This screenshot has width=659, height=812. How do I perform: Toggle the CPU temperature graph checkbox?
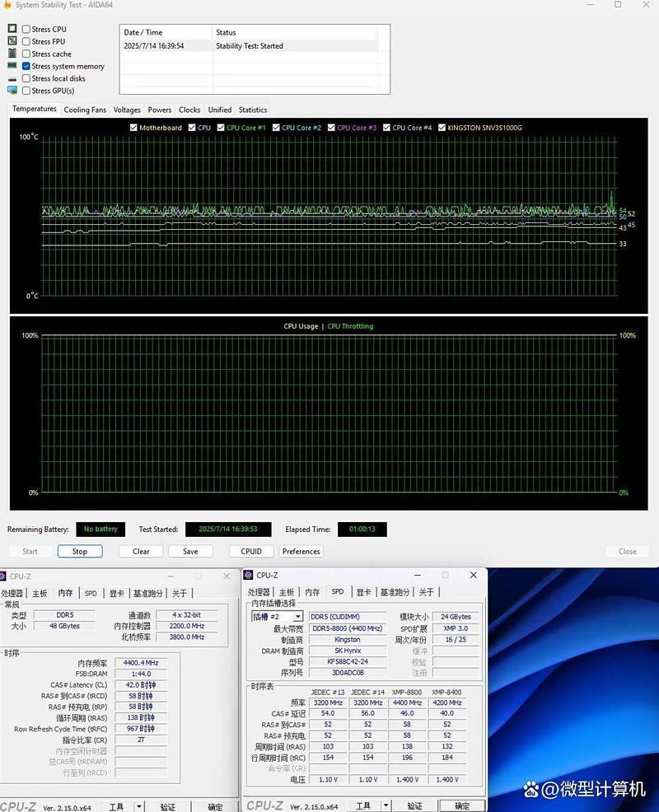point(192,128)
